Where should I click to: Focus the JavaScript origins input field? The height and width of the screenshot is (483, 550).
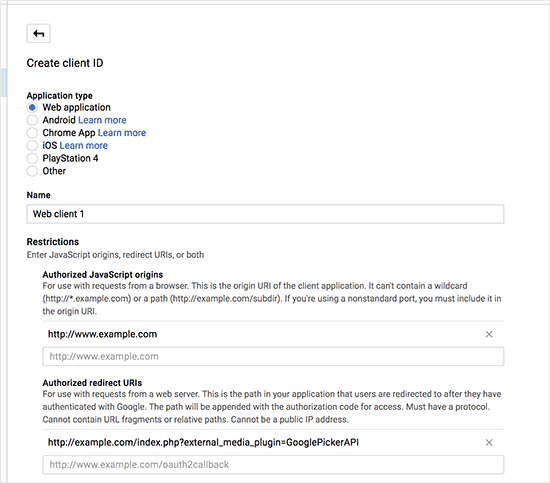coord(273,356)
